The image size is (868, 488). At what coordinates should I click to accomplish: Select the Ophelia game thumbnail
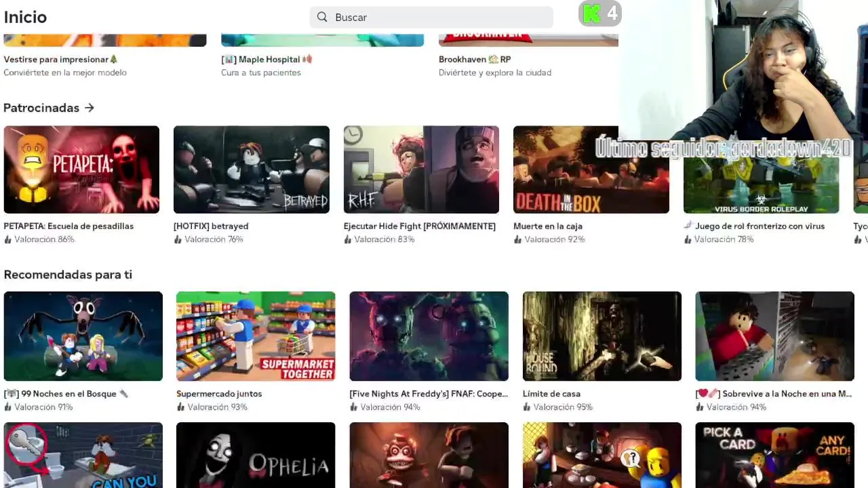[256, 455]
